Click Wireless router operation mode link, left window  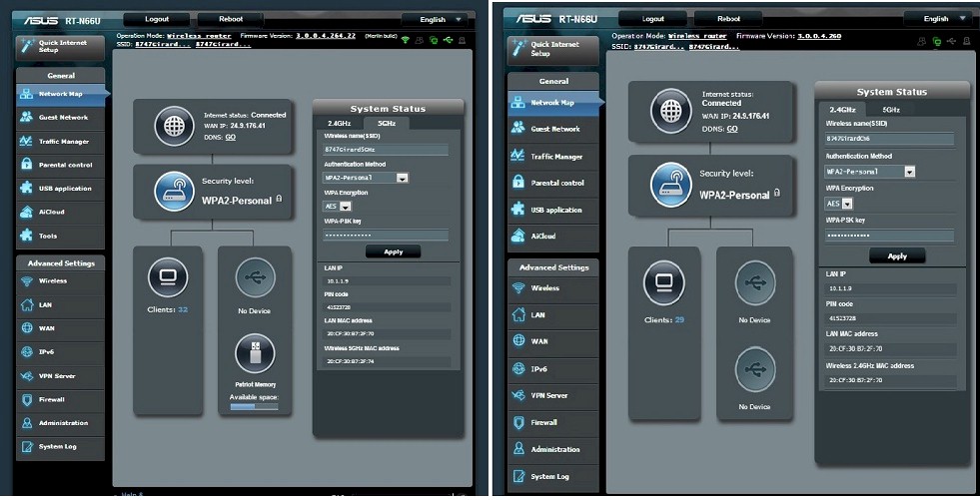tap(199, 36)
